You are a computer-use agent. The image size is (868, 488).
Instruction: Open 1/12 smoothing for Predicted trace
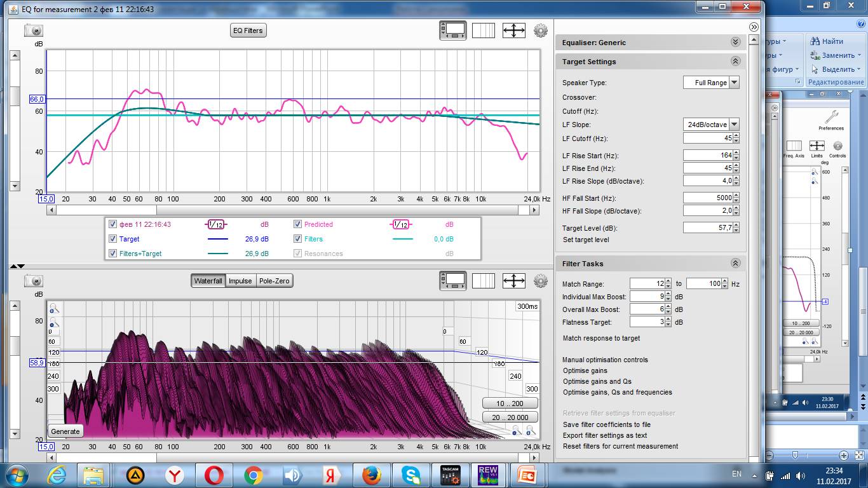click(x=401, y=224)
